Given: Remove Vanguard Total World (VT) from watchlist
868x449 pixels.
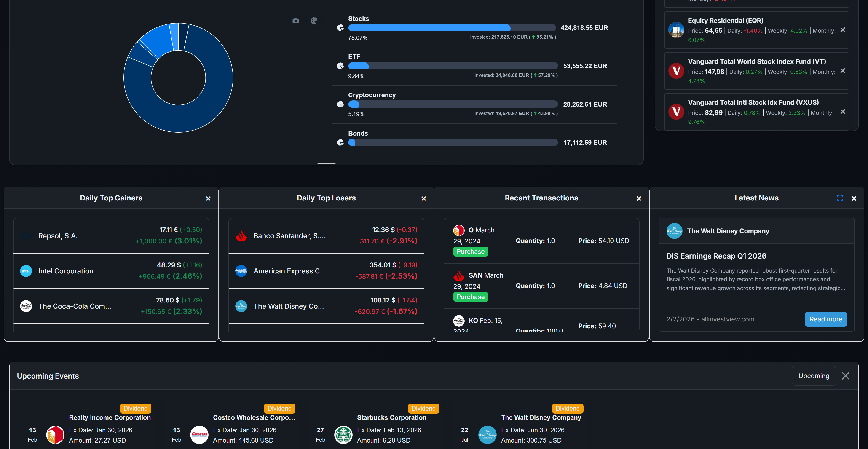Looking at the screenshot, I should click(843, 71).
